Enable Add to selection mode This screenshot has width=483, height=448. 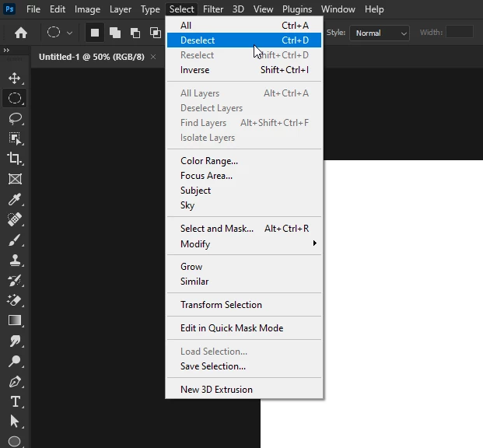[x=115, y=33]
